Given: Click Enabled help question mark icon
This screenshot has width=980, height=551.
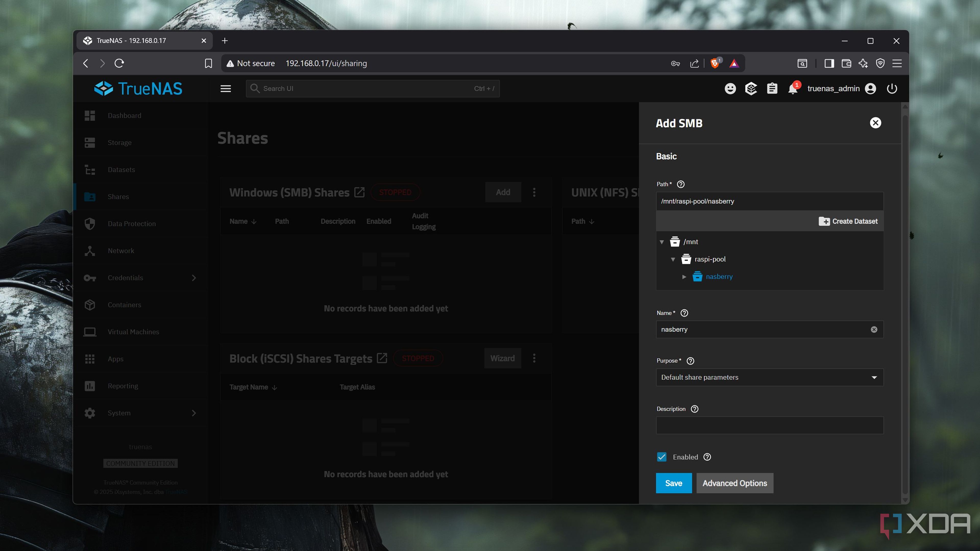Looking at the screenshot, I should coord(707,457).
